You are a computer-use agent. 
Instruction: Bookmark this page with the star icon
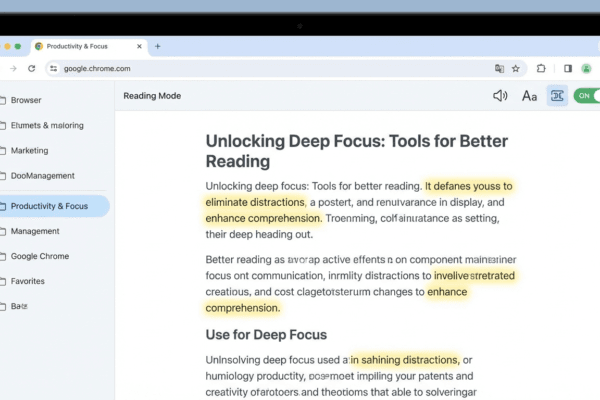tap(516, 69)
